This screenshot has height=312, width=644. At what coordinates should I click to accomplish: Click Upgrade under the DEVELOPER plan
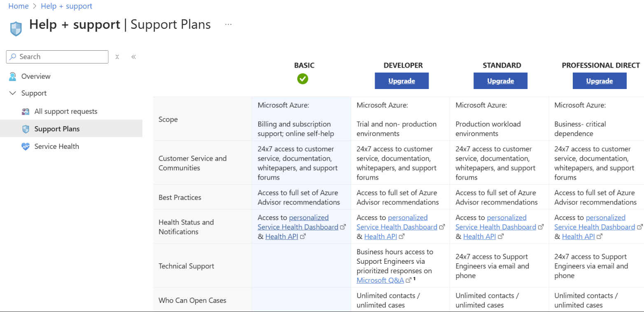(x=401, y=81)
